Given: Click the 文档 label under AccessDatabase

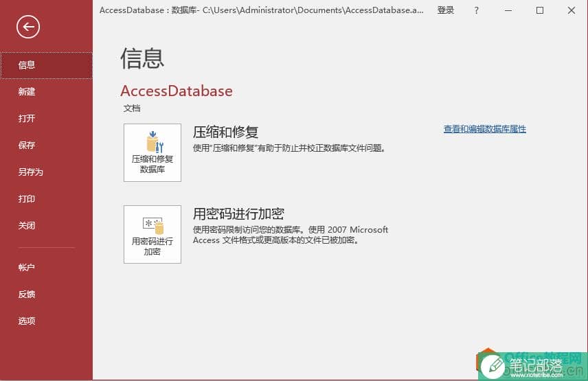Looking at the screenshot, I should tap(132, 108).
